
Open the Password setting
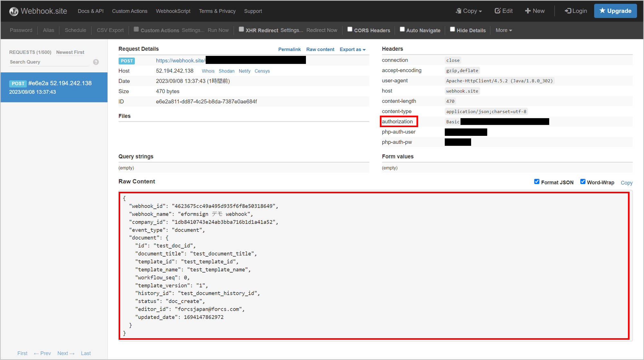click(x=21, y=30)
